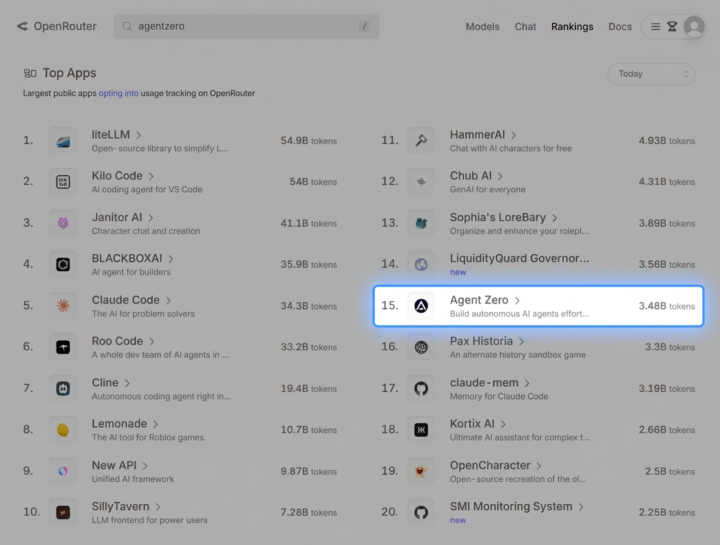
Task: Click 'Memory for Claude Code' description
Action: pos(499,396)
